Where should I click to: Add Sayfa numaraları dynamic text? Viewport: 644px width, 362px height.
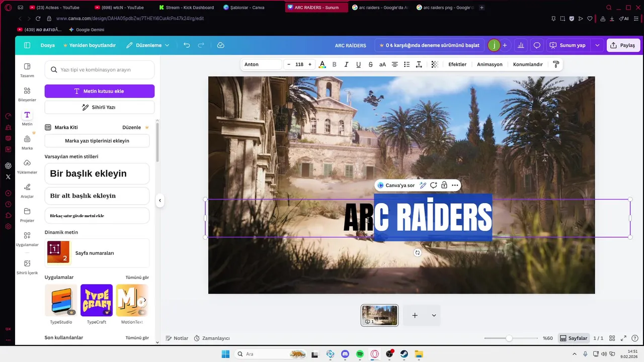pos(97,253)
